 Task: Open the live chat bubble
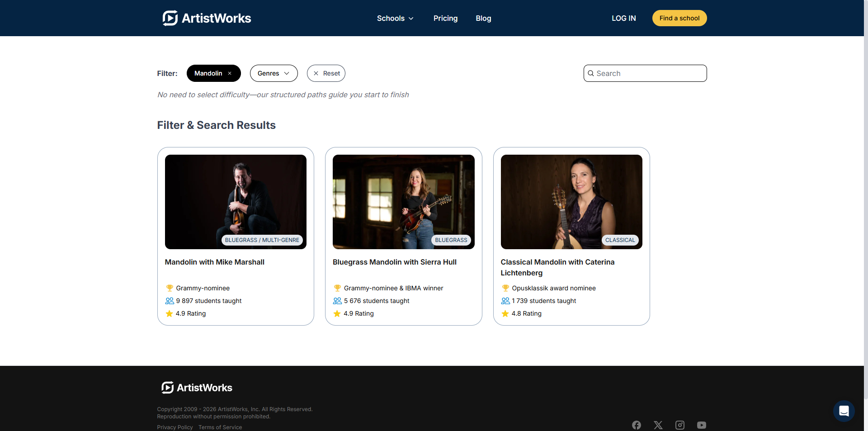[x=844, y=411]
